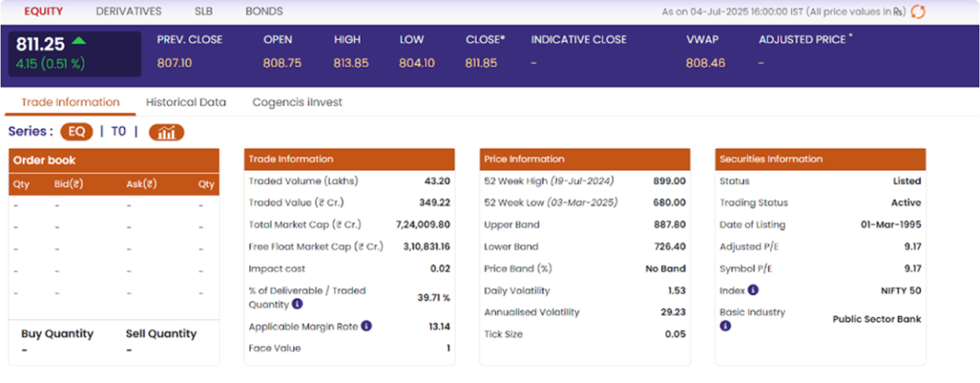Click 52 Week Low value 680.00
This screenshot has width=980, height=383.
point(670,203)
